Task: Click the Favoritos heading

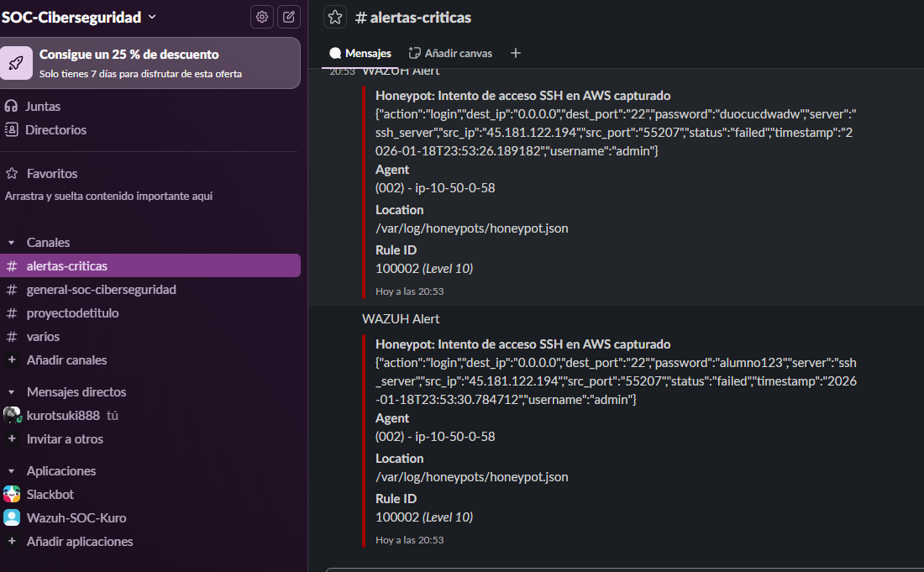Action: [52, 173]
